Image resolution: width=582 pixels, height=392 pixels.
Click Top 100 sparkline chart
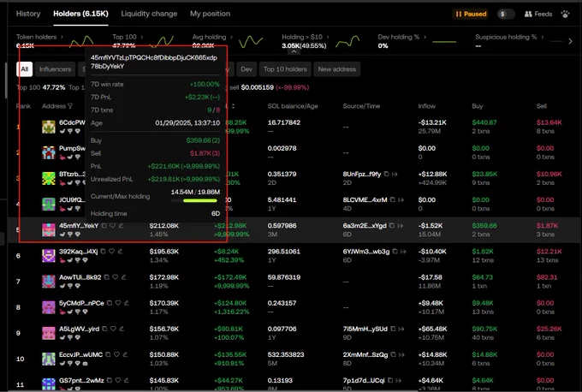(x=162, y=42)
